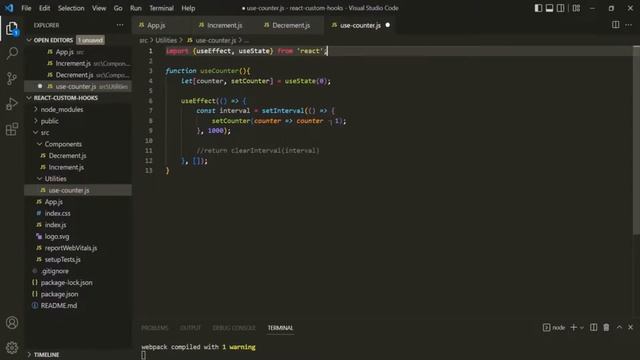The width and height of the screenshot is (640, 360).
Task: Open index.css in the file tree
Action: [78, 213]
